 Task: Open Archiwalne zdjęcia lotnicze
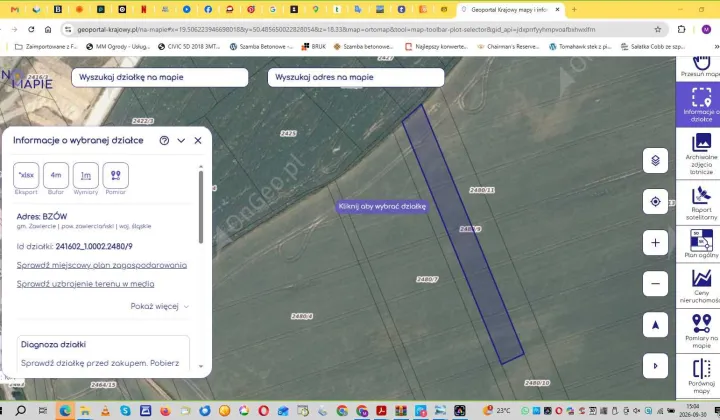click(x=700, y=154)
